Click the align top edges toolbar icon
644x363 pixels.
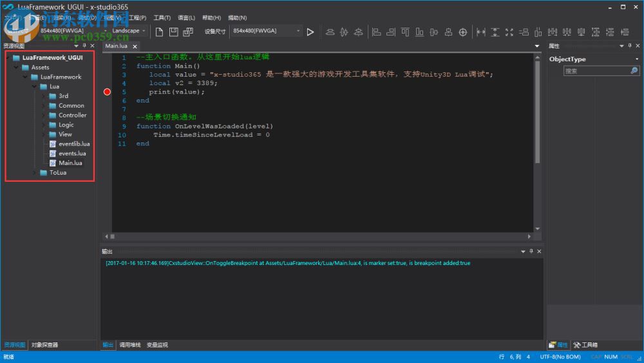pos(405,32)
